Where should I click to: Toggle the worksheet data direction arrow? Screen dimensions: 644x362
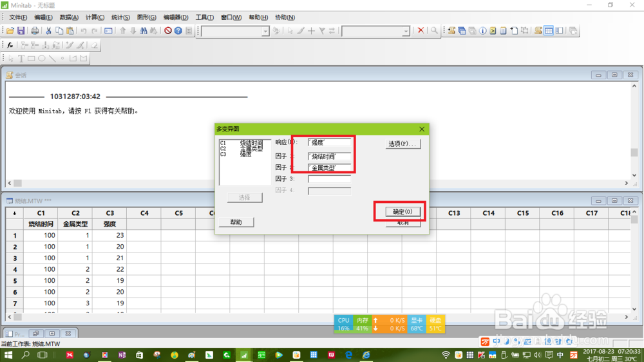[14, 213]
